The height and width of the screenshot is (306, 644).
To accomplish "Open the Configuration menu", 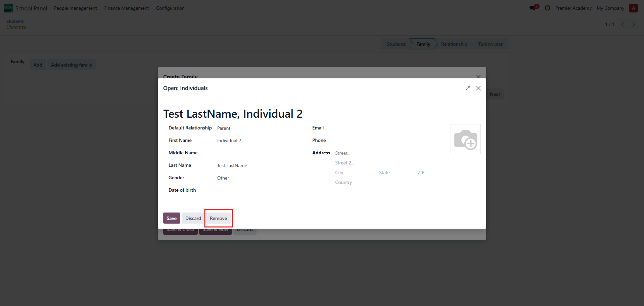I will (x=170, y=8).
